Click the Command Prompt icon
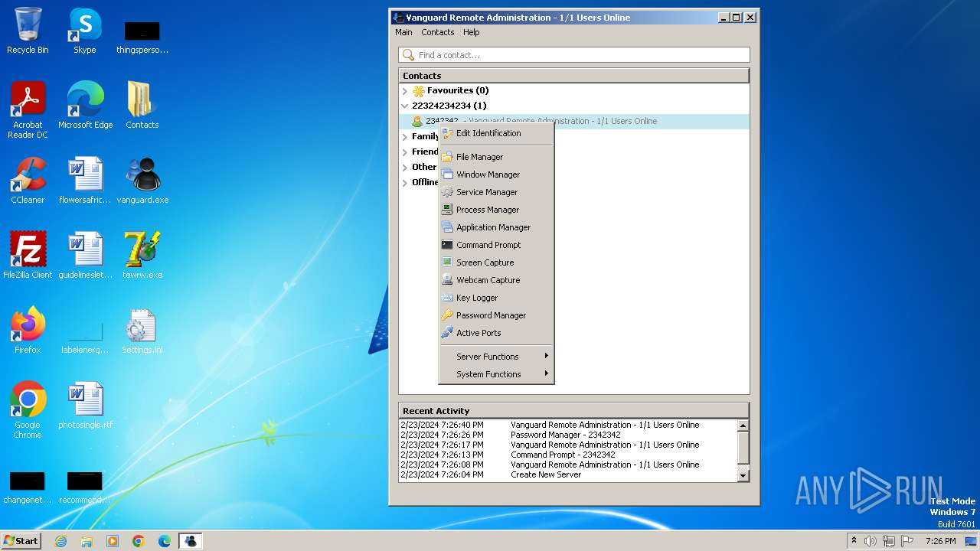Image resolution: width=980 pixels, height=551 pixels. (447, 245)
